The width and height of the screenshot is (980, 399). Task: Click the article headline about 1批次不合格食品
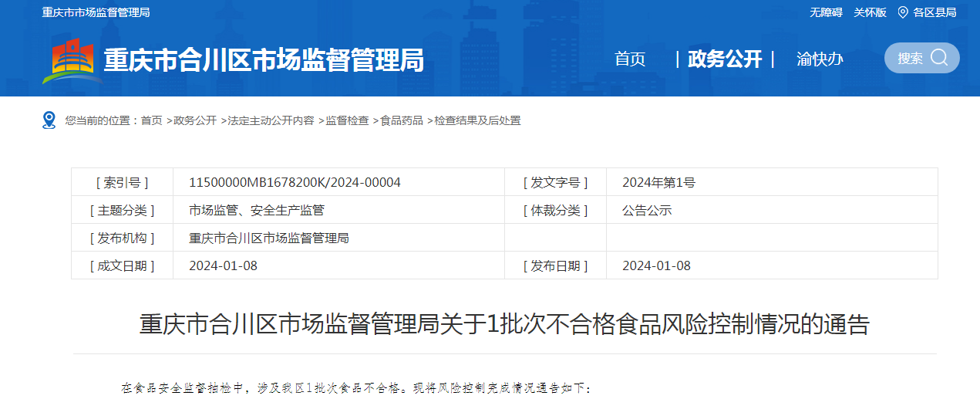[504, 324]
